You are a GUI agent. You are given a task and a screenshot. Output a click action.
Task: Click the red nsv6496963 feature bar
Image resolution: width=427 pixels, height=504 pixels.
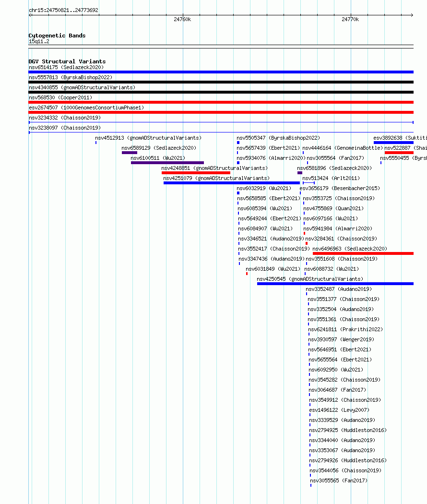point(363,253)
